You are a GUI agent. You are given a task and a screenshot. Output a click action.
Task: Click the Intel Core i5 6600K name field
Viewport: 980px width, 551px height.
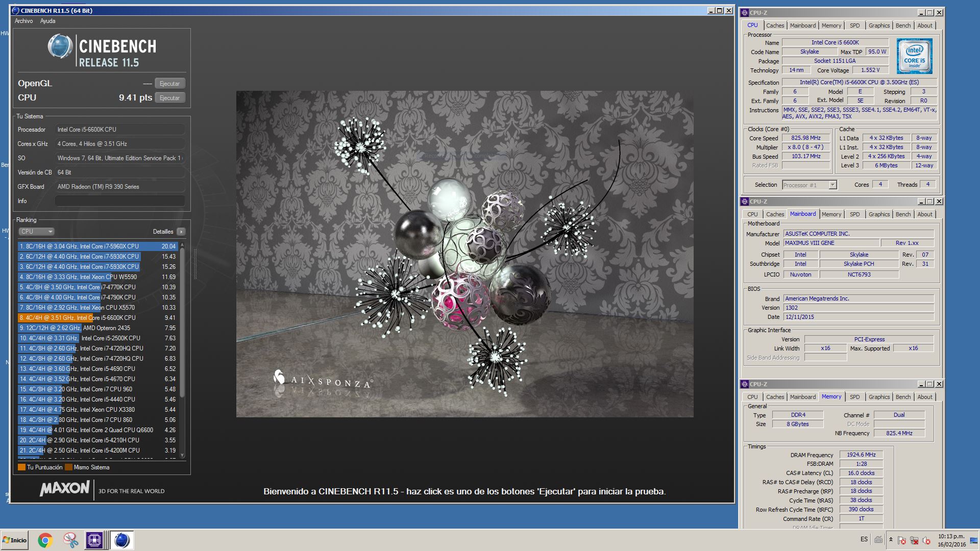(835, 42)
